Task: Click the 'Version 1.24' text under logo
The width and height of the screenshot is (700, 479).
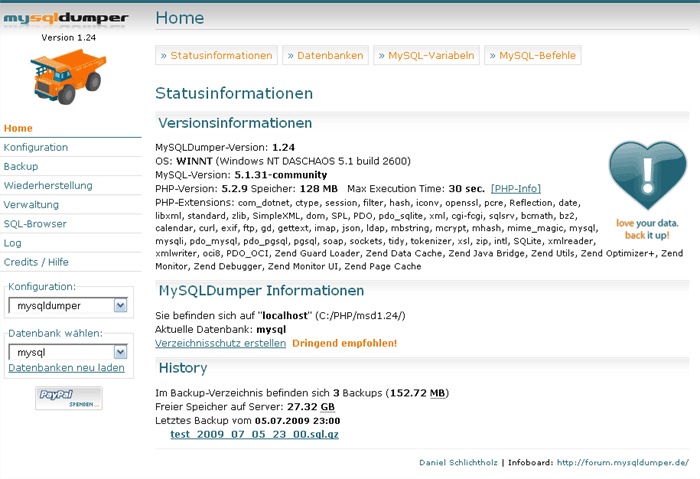Action: (69, 38)
